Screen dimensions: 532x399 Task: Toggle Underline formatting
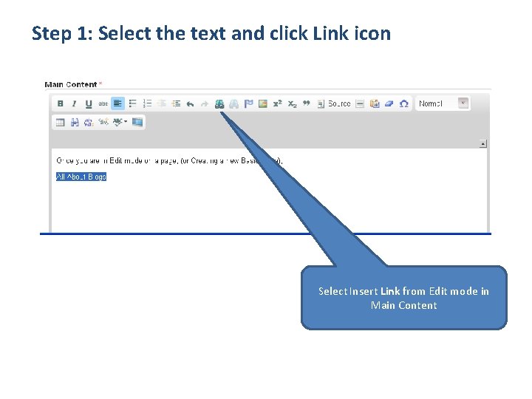[89, 103]
